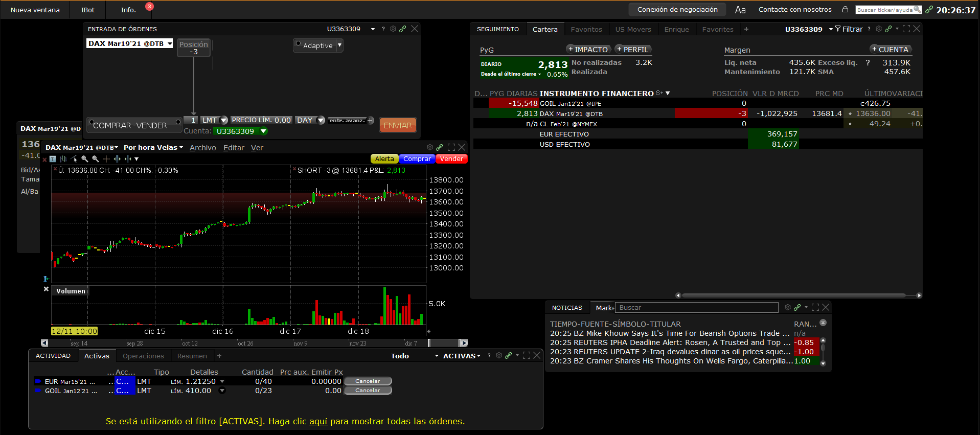The image size is (980, 435).
Task: Expand entr. avanz. plus button
Action: coord(371,121)
